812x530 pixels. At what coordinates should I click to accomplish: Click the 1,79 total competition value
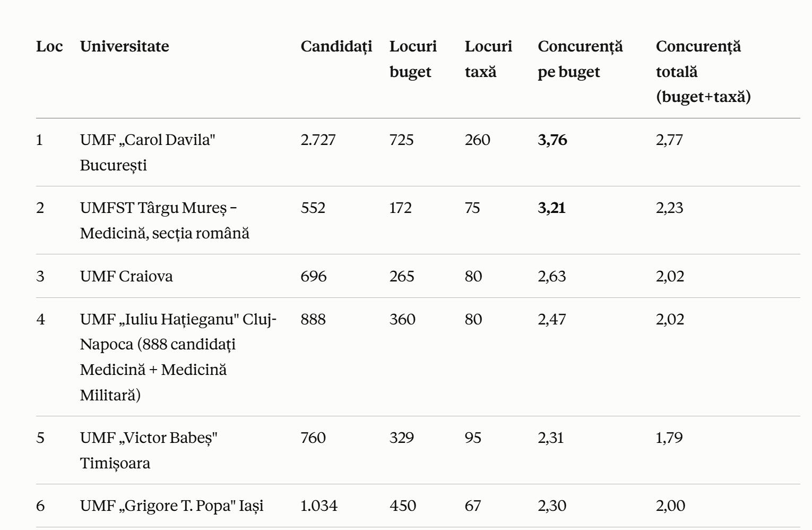669,438
